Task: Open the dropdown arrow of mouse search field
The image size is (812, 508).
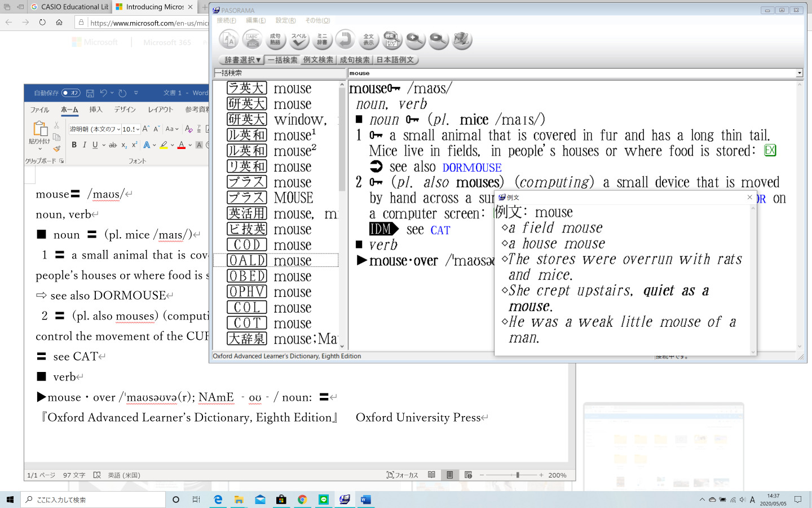Action: pyautogui.click(x=799, y=73)
